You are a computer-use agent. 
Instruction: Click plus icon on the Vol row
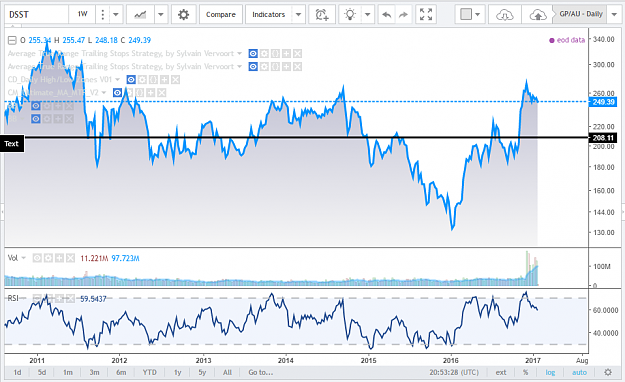click(59, 258)
